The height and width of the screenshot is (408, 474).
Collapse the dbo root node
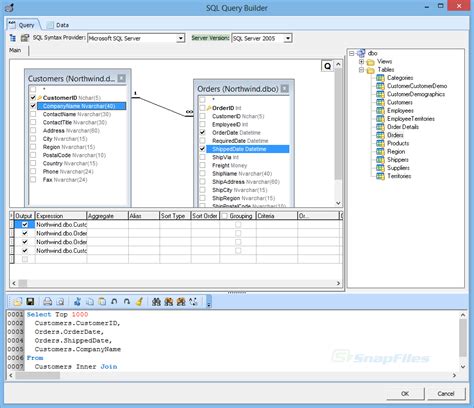pyautogui.click(x=351, y=53)
